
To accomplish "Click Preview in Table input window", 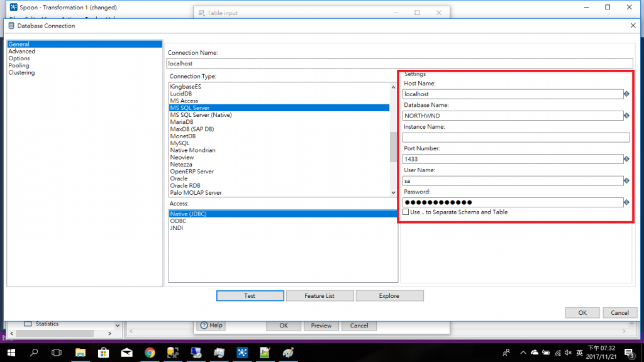I will (x=321, y=326).
